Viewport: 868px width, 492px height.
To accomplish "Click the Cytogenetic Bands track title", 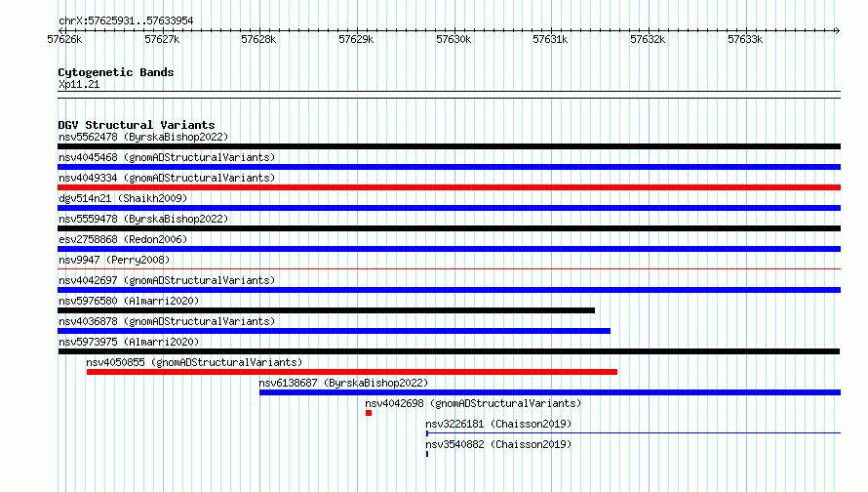I will (116, 72).
